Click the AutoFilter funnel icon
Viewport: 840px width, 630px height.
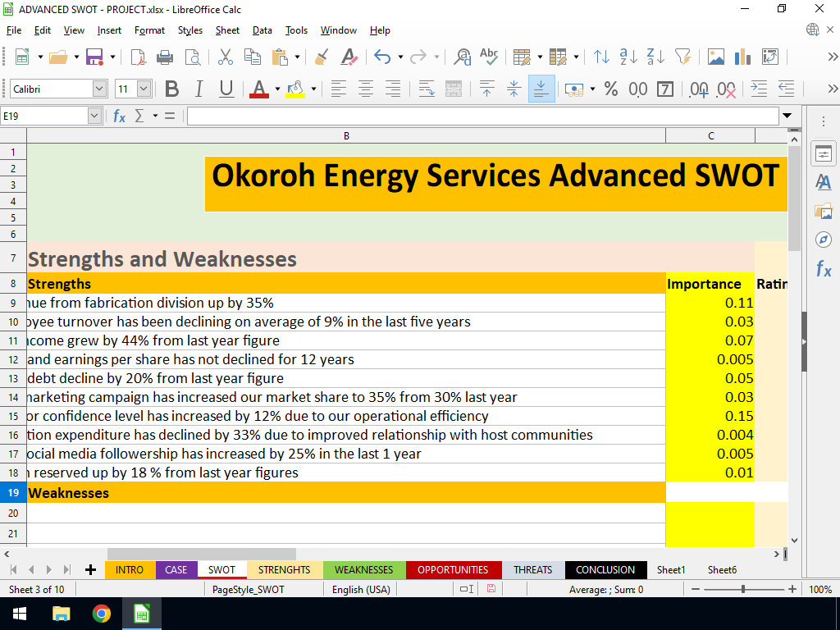point(682,57)
